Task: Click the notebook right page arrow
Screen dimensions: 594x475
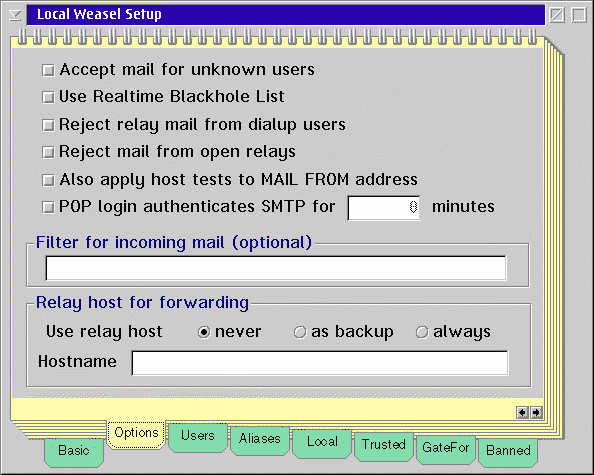Action: pos(536,412)
